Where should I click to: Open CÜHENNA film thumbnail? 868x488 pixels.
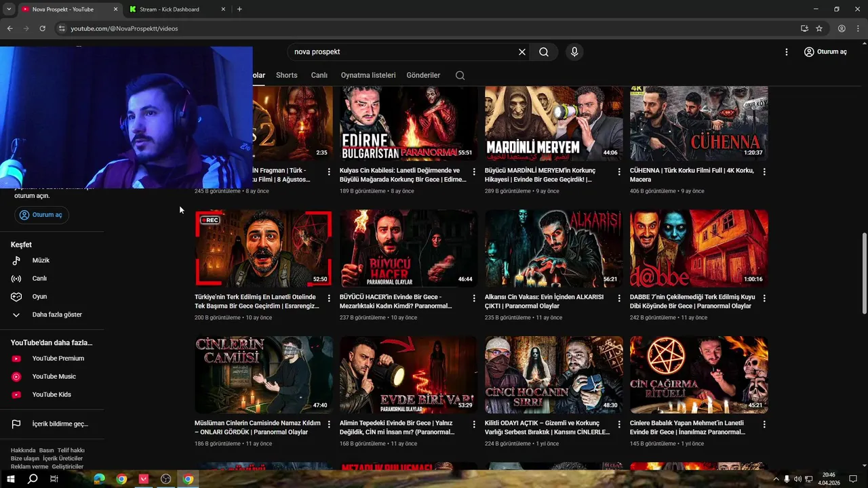[698, 123]
